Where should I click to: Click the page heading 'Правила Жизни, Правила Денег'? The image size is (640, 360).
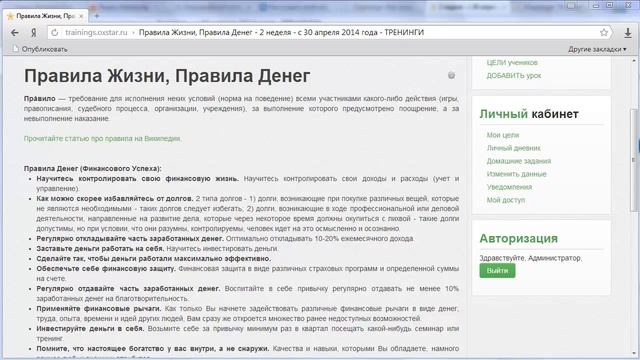point(167,76)
